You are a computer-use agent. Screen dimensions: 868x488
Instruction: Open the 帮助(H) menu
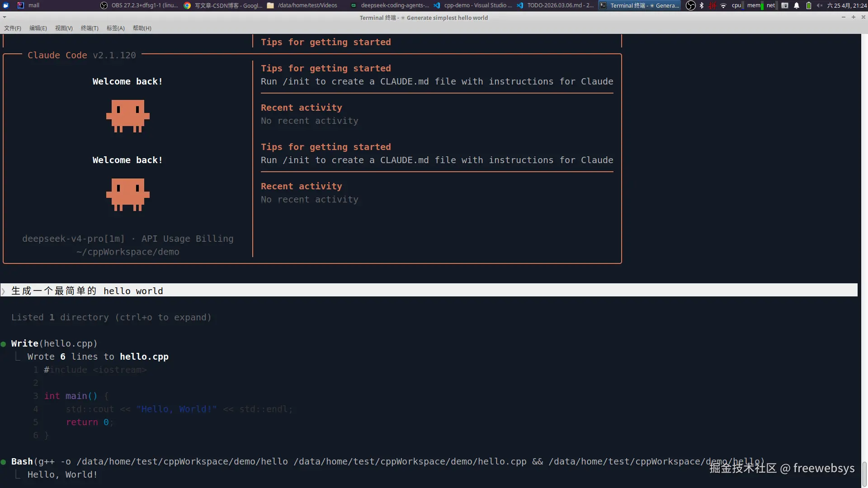point(142,28)
